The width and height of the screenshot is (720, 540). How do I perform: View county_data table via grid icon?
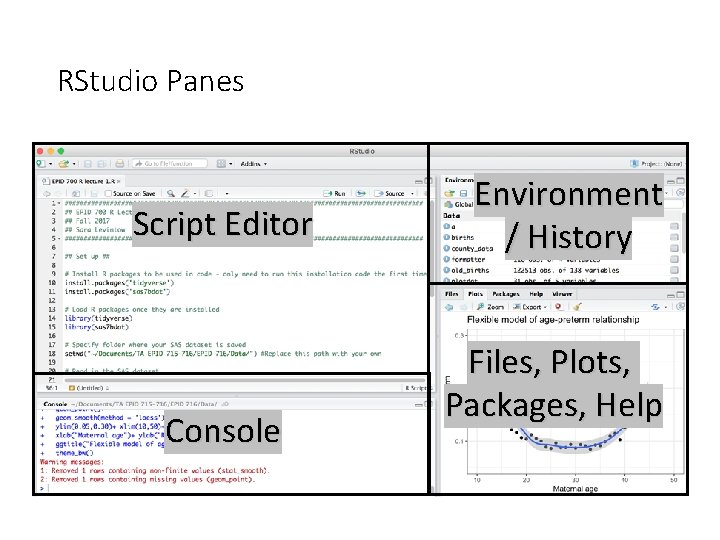click(674, 248)
